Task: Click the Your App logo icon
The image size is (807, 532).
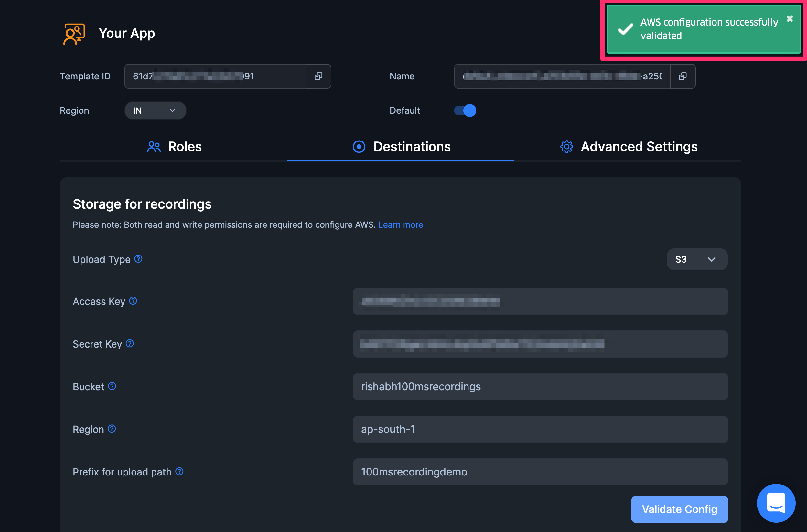Action: tap(74, 34)
